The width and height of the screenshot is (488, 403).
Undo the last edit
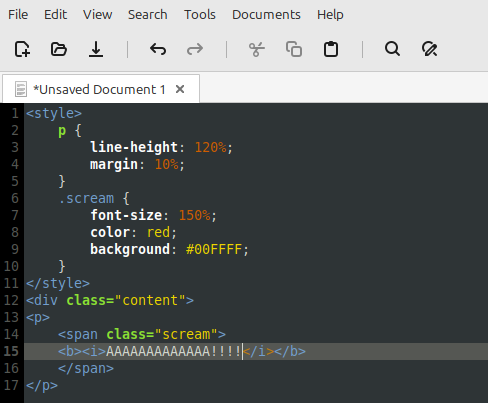click(158, 49)
